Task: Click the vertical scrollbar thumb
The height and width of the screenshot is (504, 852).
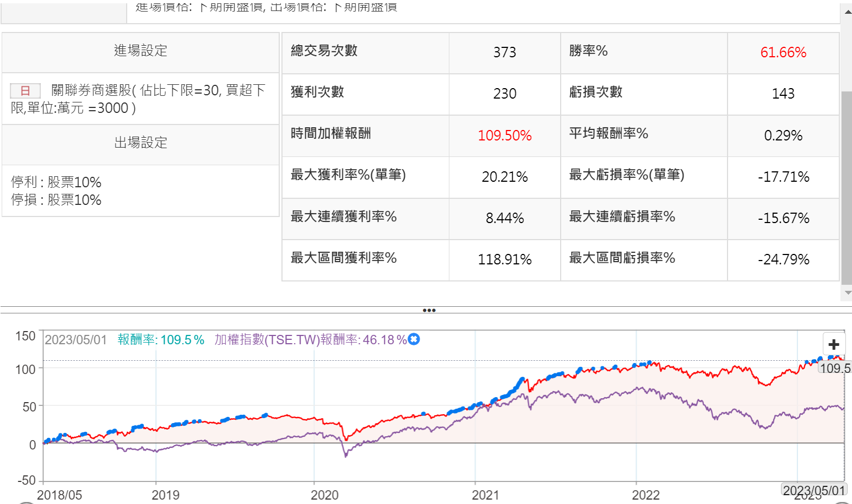Action: click(x=847, y=187)
